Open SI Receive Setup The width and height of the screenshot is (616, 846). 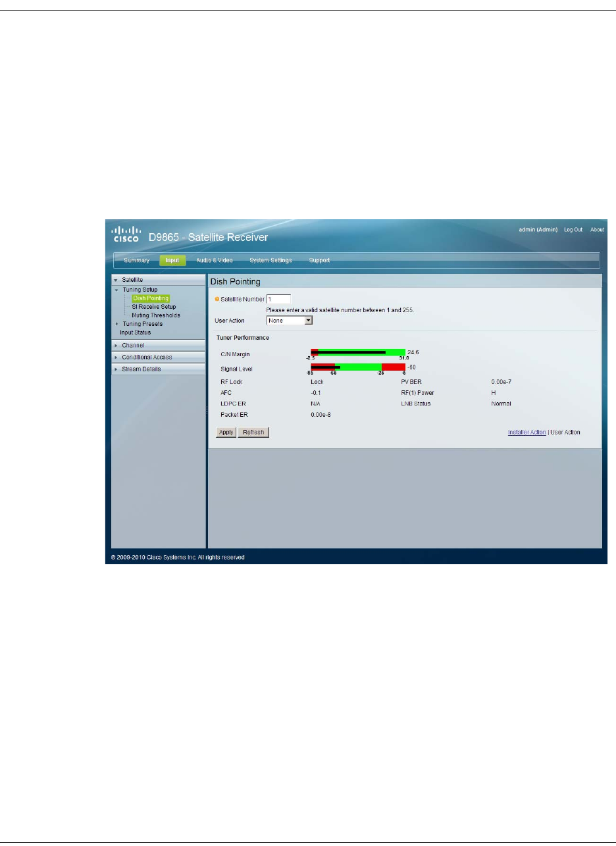point(154,307)
